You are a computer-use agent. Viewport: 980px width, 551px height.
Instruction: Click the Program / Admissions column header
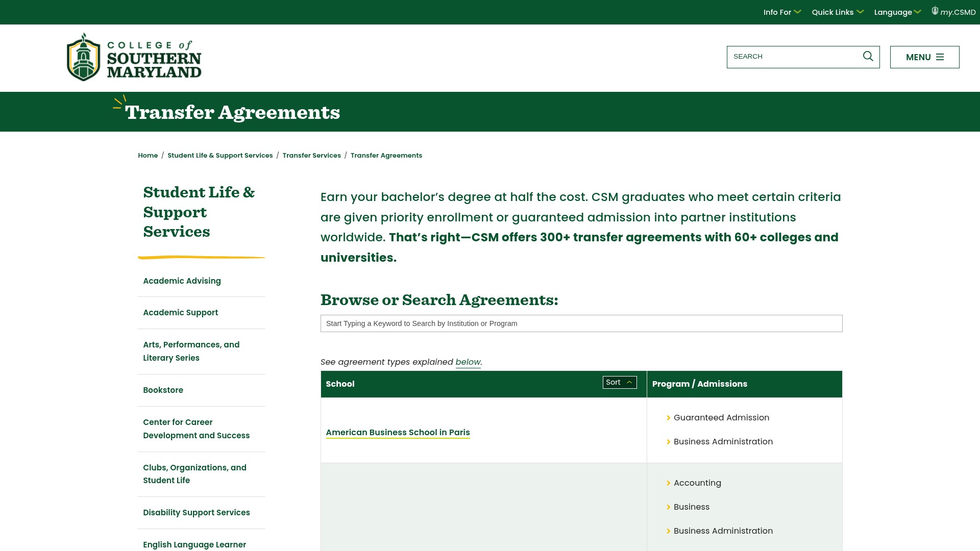(x=700, y=384)
